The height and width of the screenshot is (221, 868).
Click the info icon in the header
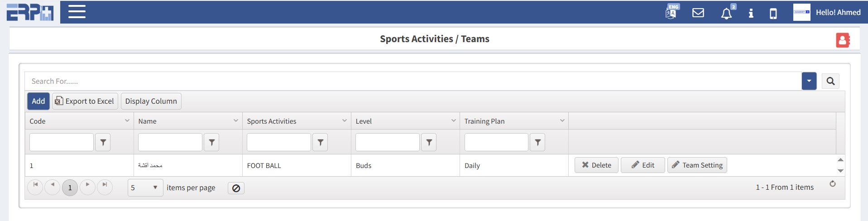click(x=751, y=13)
